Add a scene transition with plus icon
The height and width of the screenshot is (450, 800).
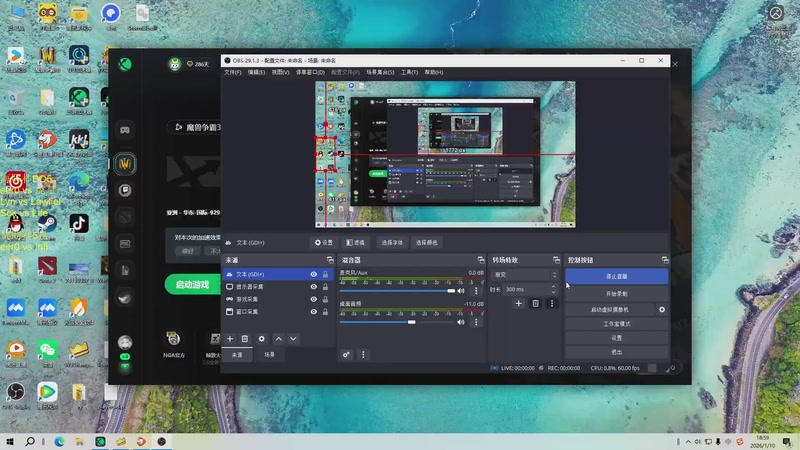tap(518, 304)
